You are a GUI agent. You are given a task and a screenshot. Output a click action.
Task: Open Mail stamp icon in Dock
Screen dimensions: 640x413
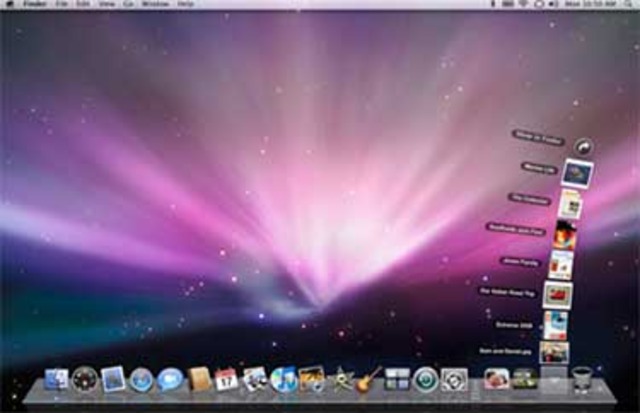[113, 379]
